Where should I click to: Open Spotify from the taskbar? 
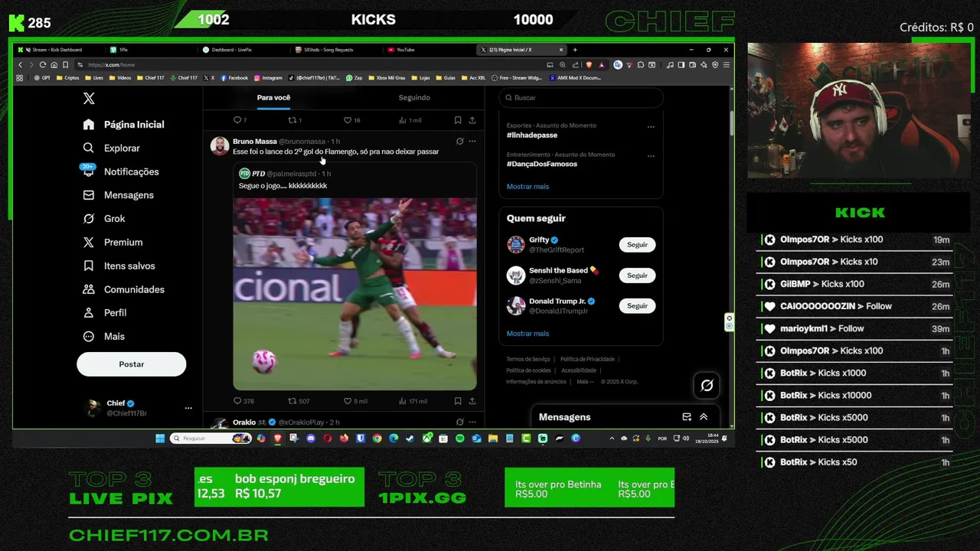point(459,439)
